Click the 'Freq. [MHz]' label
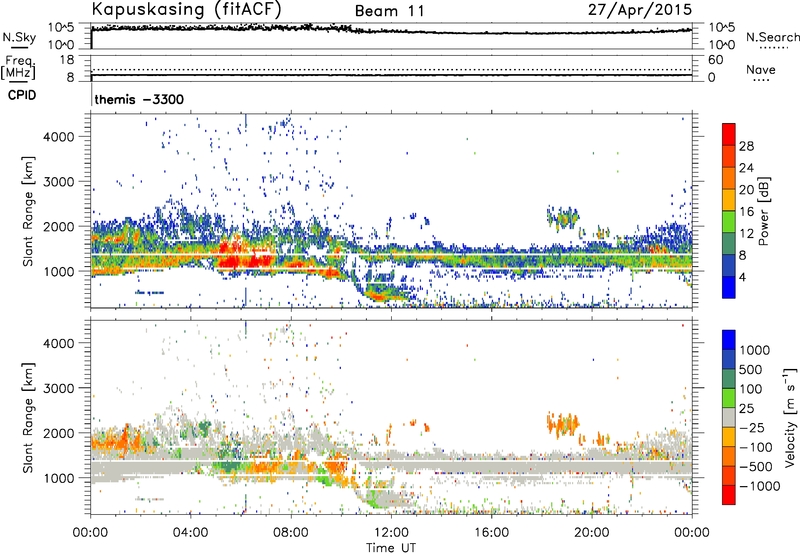Viewport: 800px width, 554px height. (18, 67)
